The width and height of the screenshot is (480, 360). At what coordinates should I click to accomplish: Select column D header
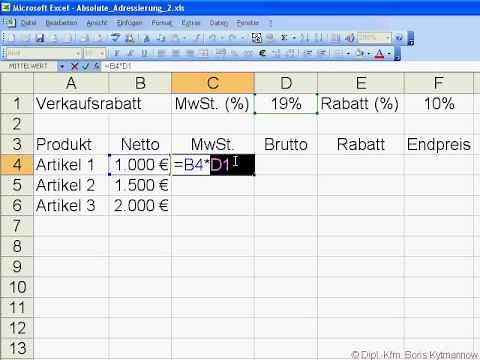286,83
